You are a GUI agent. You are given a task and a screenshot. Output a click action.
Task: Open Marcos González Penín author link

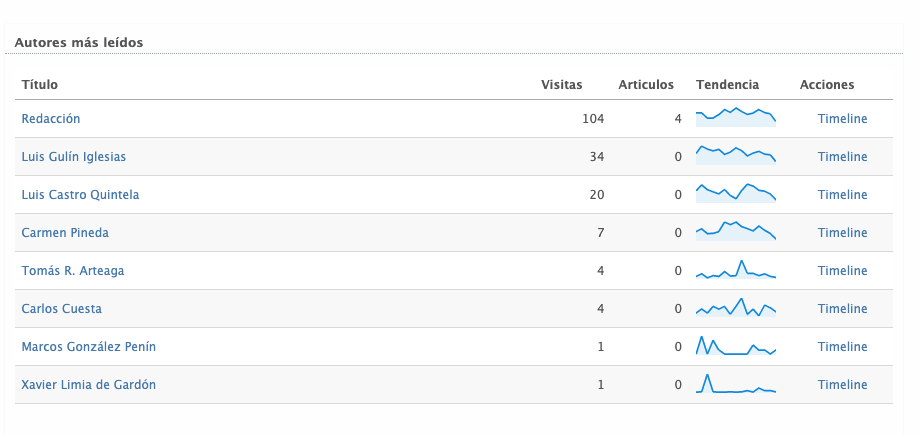click(89, 347)
